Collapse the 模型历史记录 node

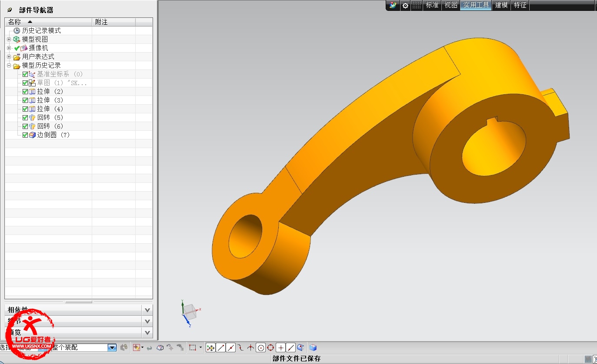click(x=9, y=65)
